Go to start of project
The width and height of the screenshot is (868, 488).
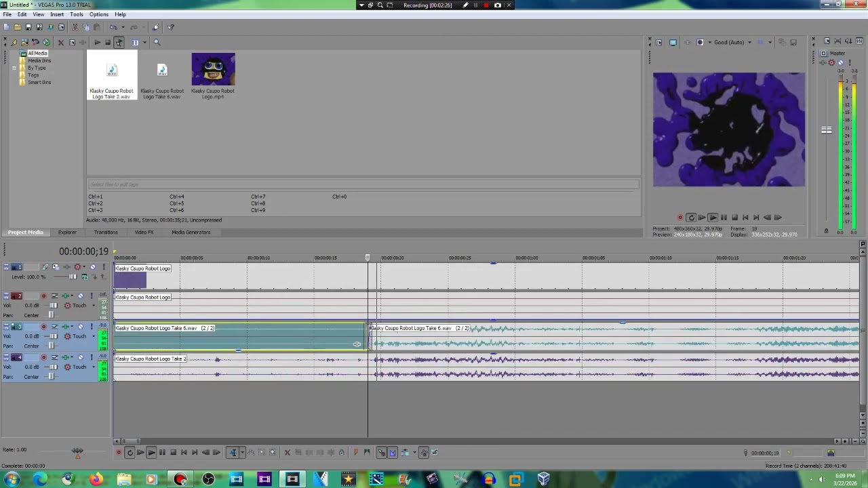[x=184, y=453]
